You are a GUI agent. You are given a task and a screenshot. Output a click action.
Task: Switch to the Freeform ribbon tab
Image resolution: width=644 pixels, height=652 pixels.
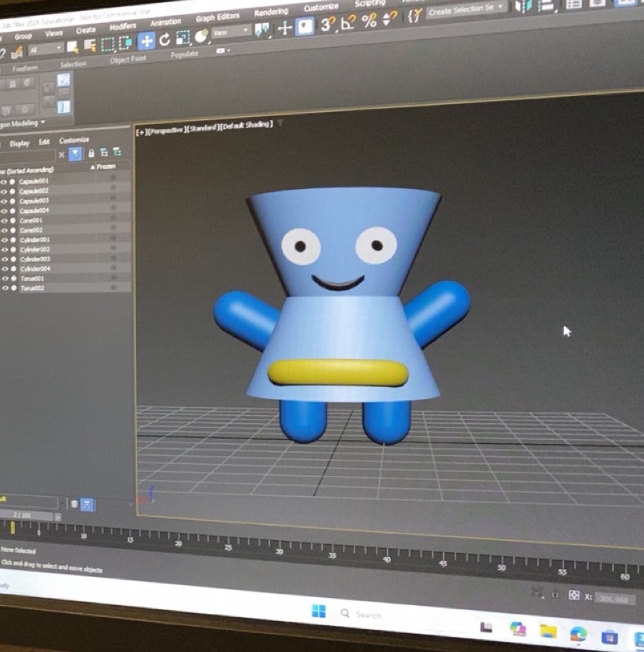point(25,68)
